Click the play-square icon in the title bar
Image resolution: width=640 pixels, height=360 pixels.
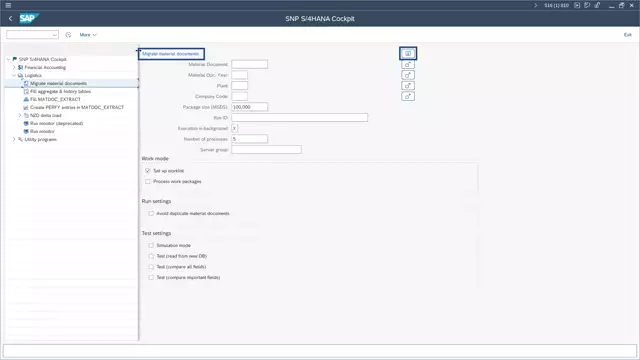[577, 5]
